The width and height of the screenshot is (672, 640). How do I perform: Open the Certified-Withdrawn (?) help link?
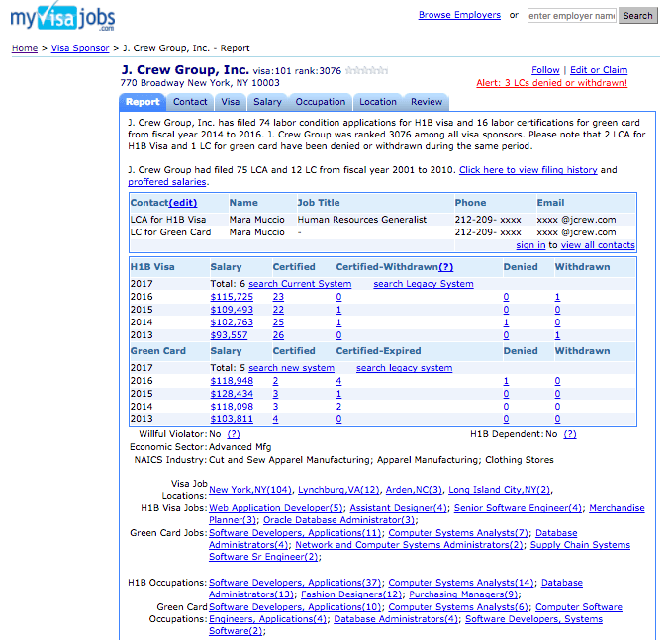point(445,267)
